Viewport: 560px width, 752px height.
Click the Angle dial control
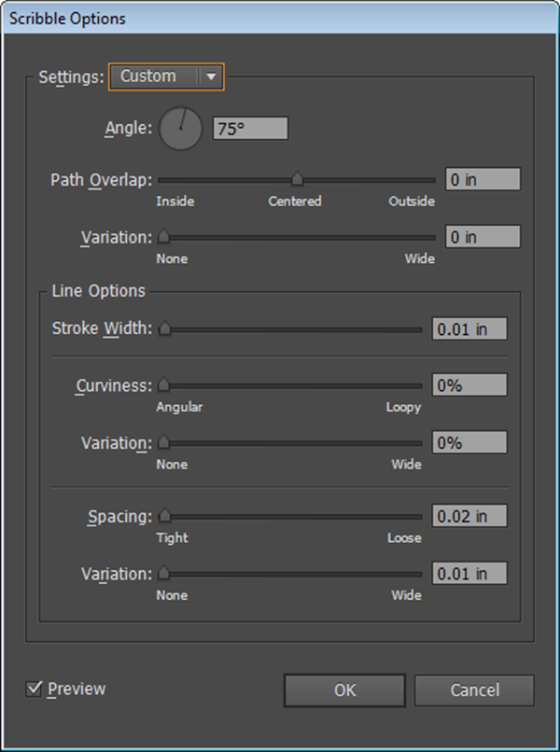tap(180, 129)
